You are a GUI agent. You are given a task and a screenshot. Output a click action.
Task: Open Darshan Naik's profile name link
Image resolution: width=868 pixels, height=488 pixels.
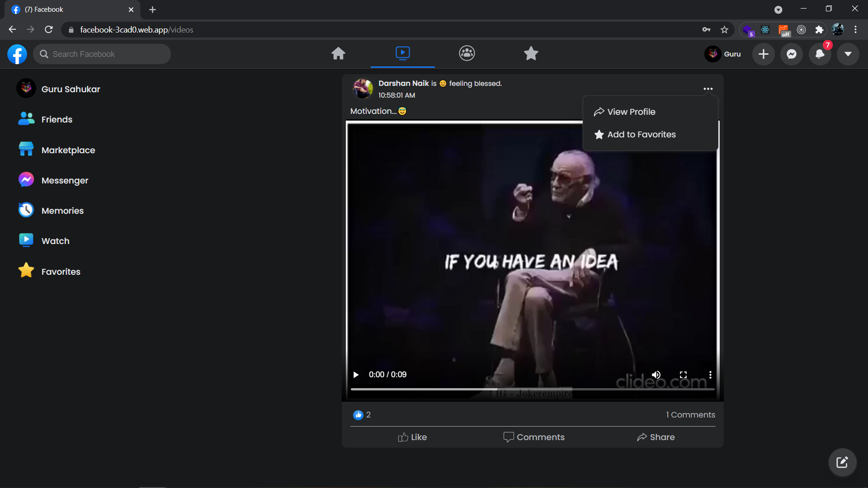coord(404,83)
